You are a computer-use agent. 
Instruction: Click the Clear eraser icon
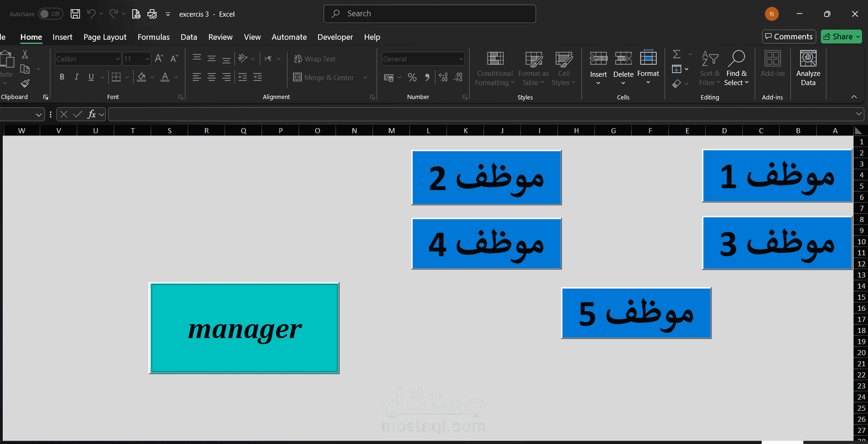[677, 84]
